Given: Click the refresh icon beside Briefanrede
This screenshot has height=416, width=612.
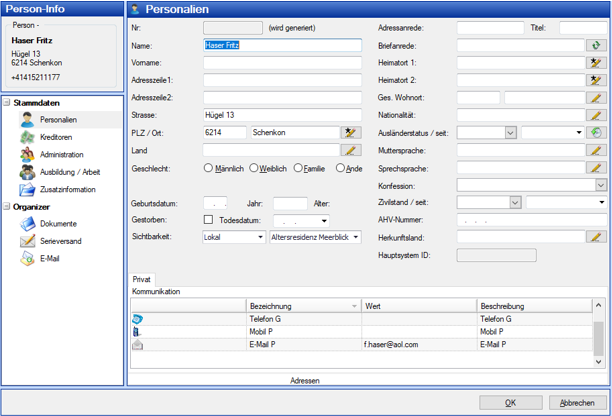Looking at the screenshot, I should pos(597,45).
